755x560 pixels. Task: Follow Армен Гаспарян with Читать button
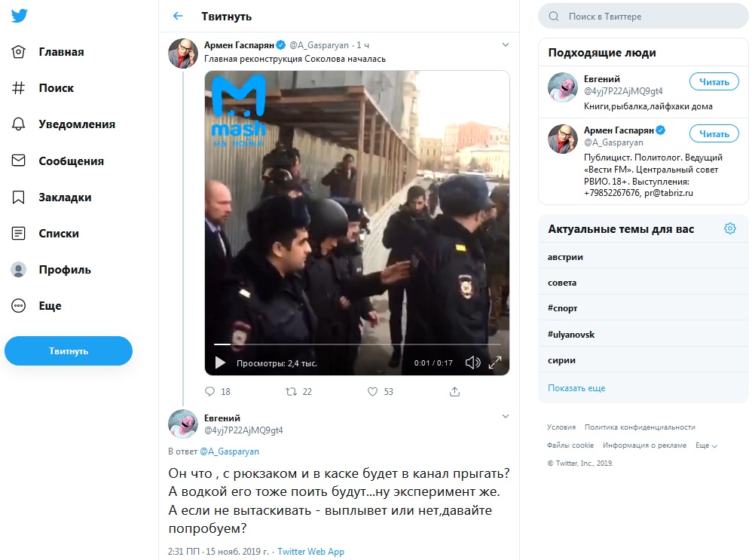point(714,134)
